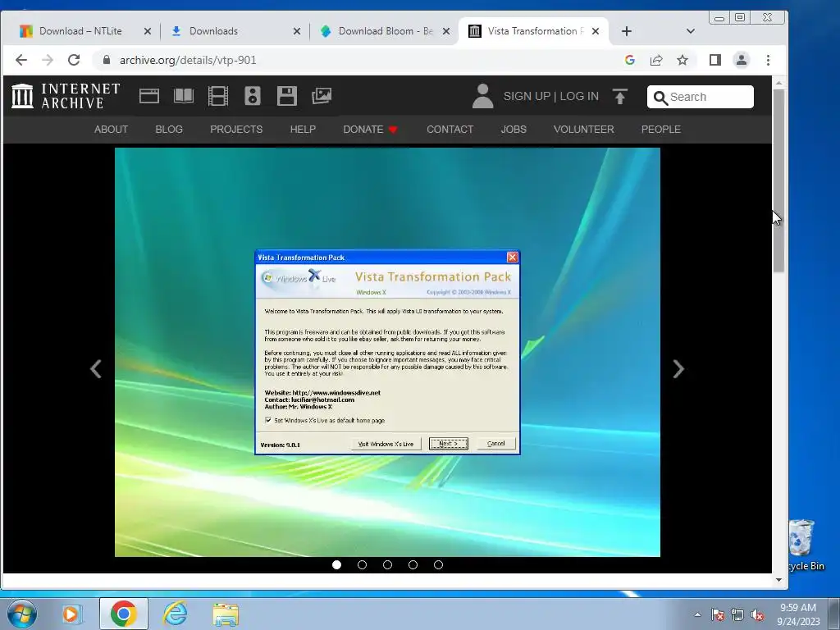Open the Web (Wayback) icon
Viewport: 840px width, 630px height.
click(x=149, y=96)
